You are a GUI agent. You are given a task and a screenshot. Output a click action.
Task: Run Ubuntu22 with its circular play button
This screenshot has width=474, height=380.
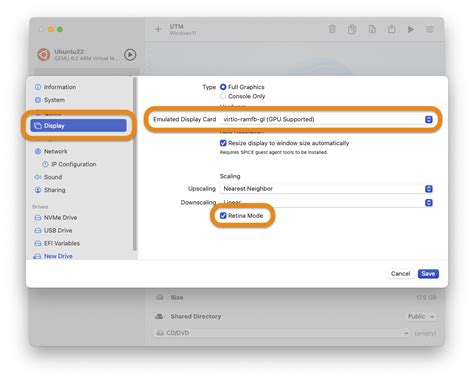pyautogui.click(x=130, y=54)
